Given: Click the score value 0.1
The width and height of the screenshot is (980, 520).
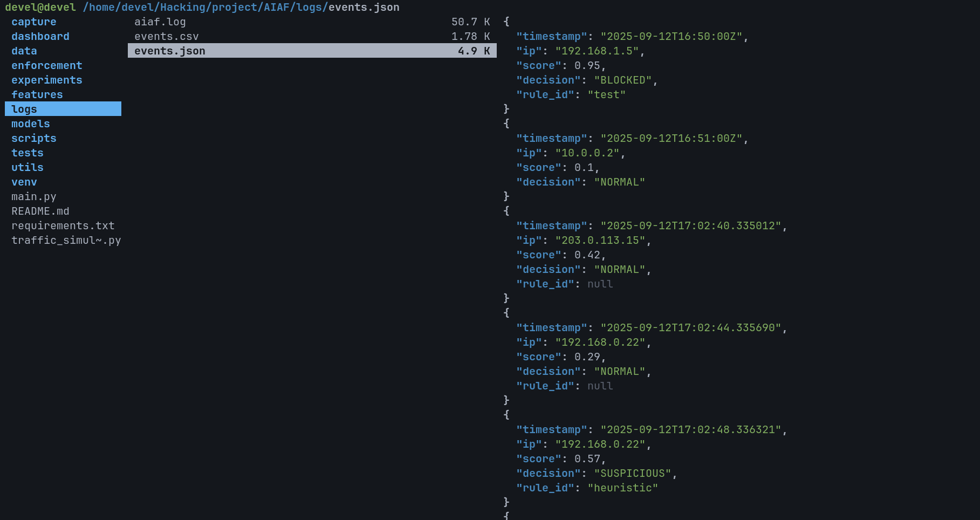Looking at the screenshot, I should pos(584,168).
